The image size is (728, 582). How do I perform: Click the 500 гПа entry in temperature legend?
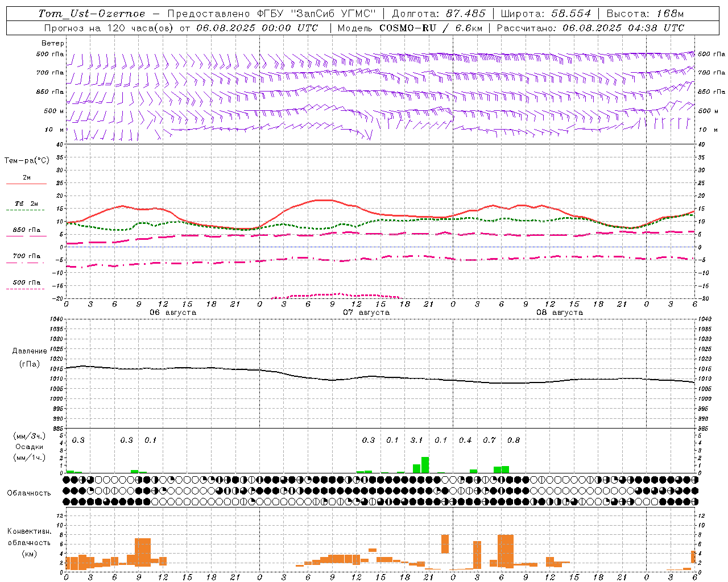[27, 282]
